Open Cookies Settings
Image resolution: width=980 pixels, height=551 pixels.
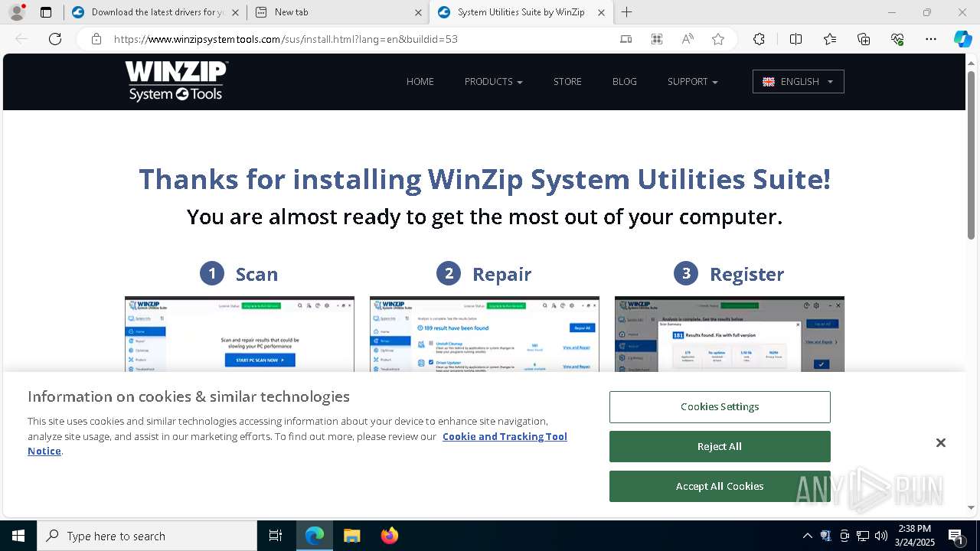720,407
